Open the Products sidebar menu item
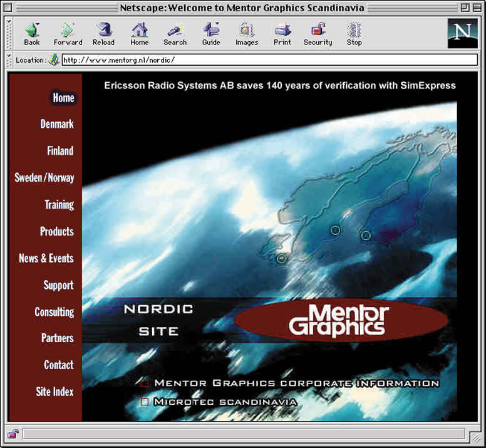The image size is (486, 448). click(x=57, y=231)
